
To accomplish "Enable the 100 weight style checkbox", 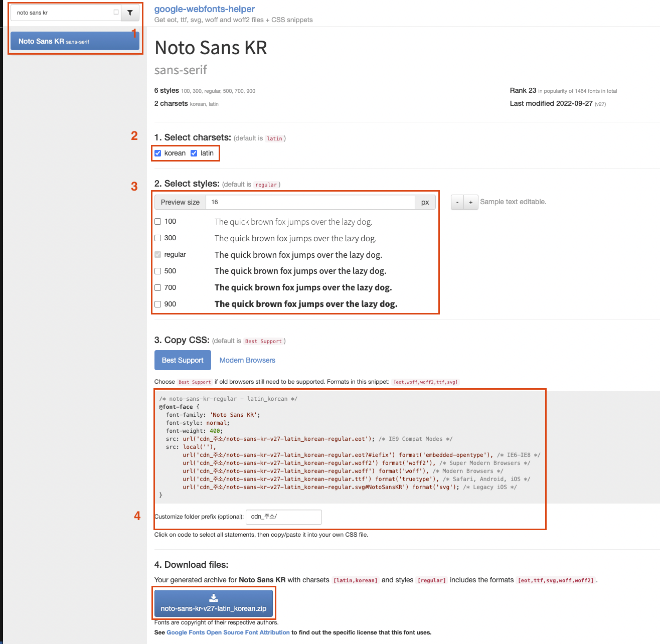I will 158,222.
